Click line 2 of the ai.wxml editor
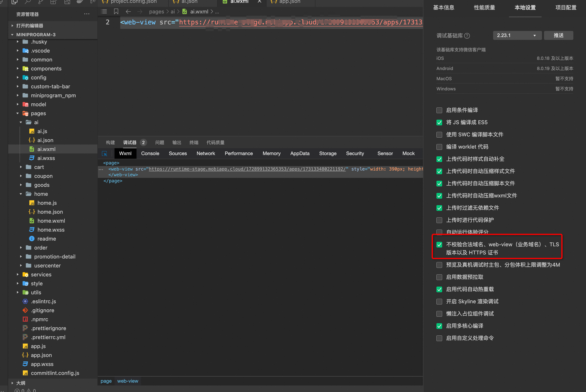Image resolution: width=586 pixels, height=392 pixels. [271, 22]
